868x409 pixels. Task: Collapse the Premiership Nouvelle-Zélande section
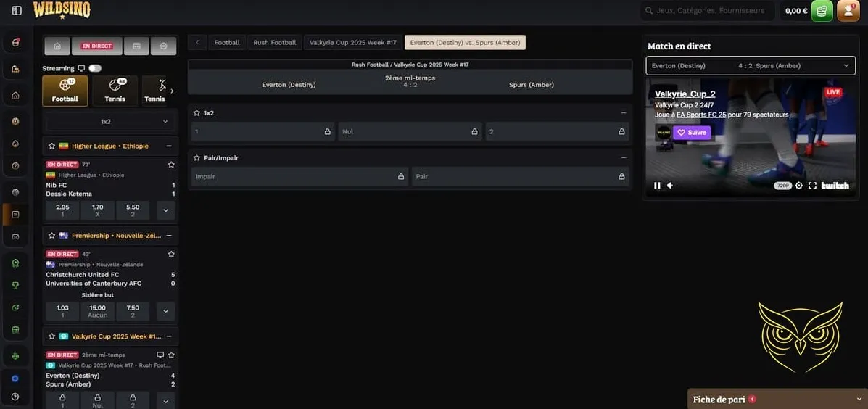point(169,235)
